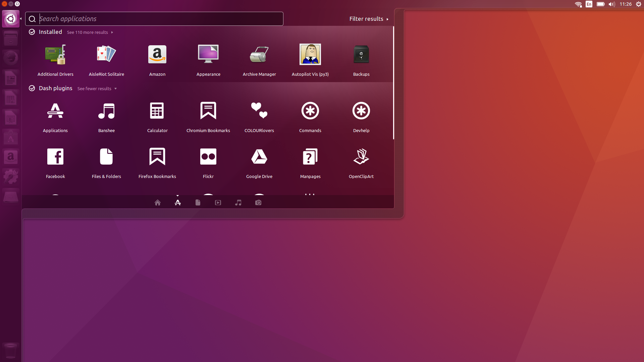Image resolution: width=644 pixels, height=362 pixels.
Task: Launch the Devhelp plugin
Action: pos(361,117)
